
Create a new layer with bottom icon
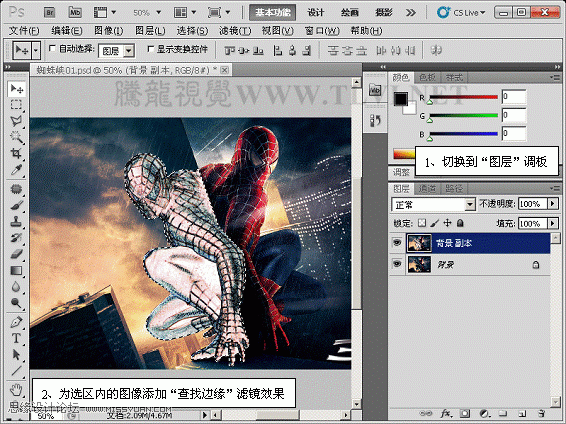click(522, 414)
